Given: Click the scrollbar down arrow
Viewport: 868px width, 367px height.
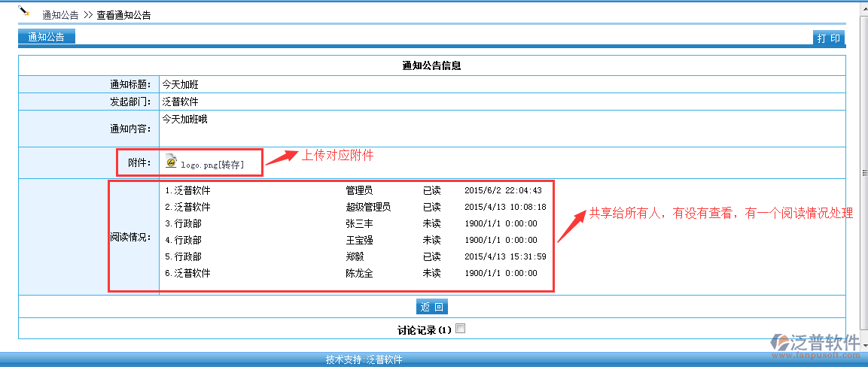Looking at the screenshot, I should click(863, 345).
